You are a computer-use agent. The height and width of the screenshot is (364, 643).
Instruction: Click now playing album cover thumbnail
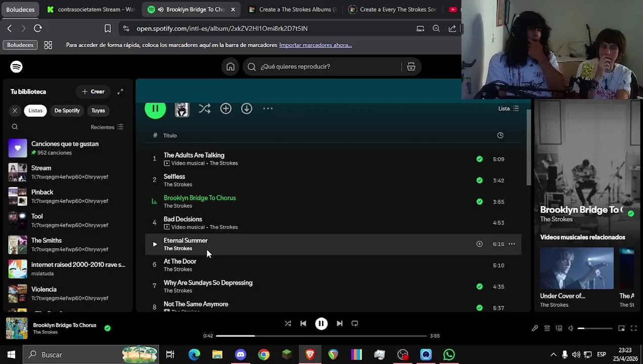click(17, 328)
